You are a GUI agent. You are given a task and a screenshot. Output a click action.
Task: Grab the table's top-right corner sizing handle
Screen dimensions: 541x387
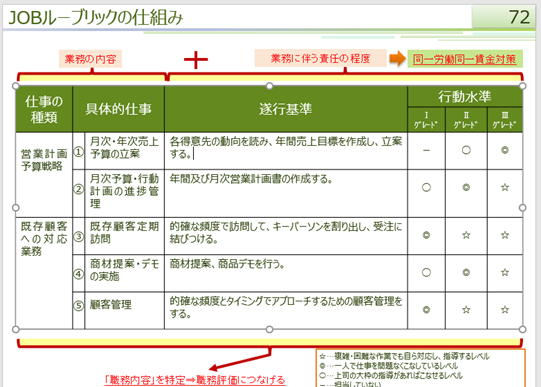pos(523,86)
